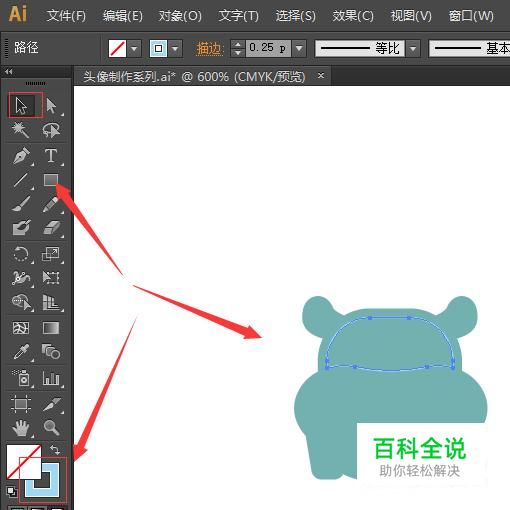Swap fill and stroke colors
This screenshot has height=510, width=510.
tap(55, 450)
